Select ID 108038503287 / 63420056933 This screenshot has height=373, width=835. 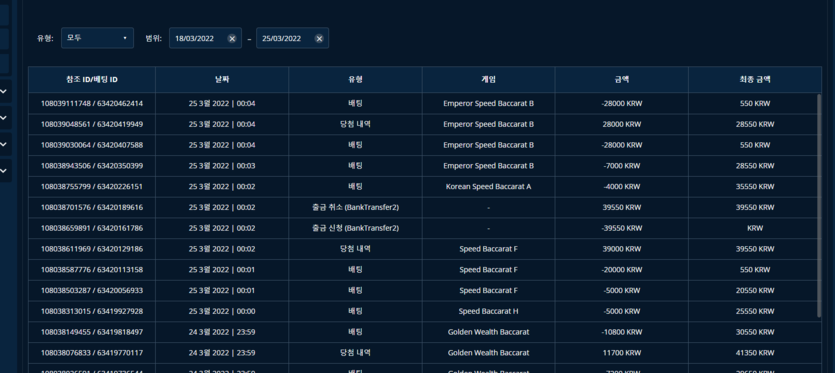click(x=92, y=290)
